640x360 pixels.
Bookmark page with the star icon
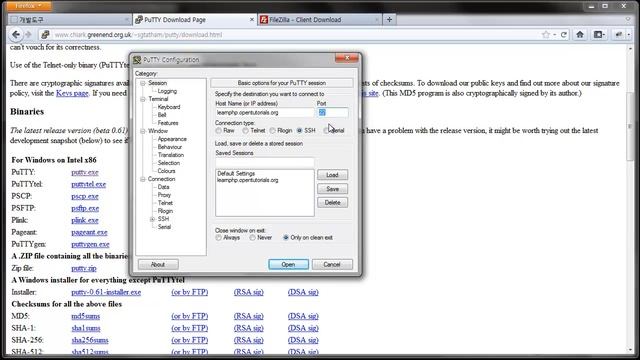pos(546,35)
